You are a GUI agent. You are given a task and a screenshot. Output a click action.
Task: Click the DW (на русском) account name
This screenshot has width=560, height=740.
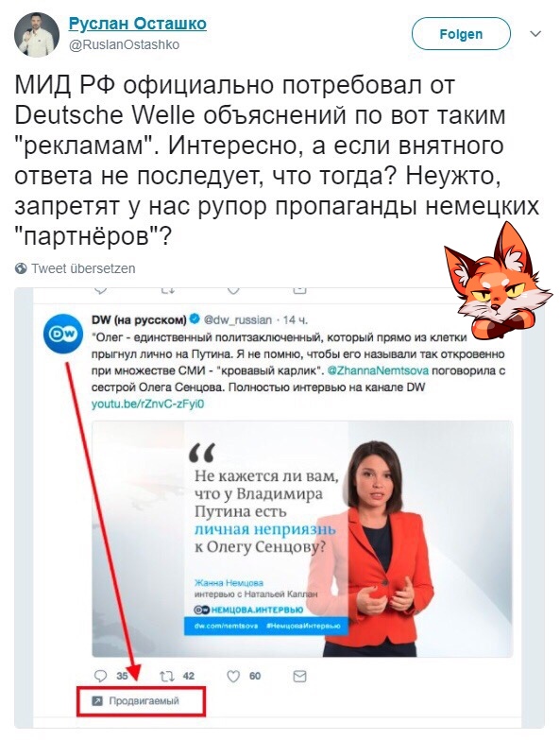(x=139, y=320)
